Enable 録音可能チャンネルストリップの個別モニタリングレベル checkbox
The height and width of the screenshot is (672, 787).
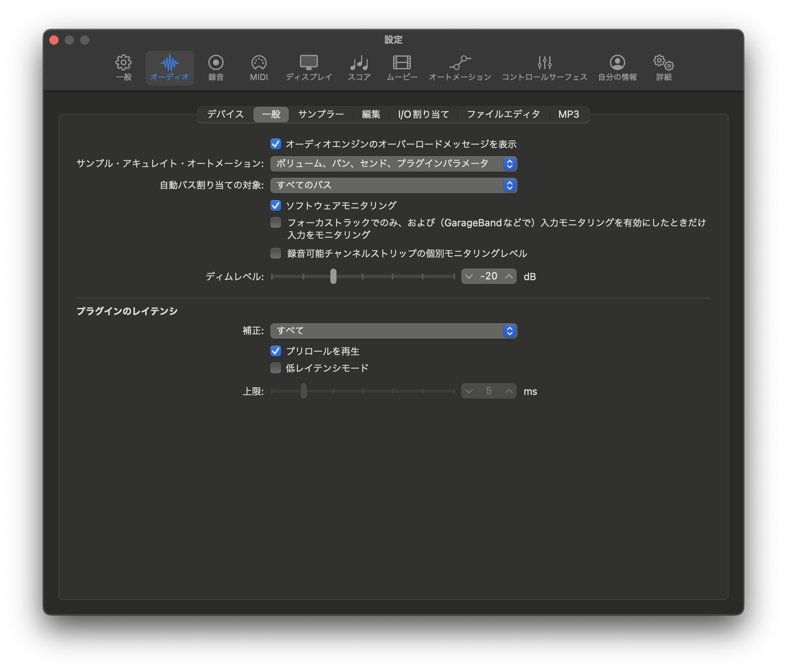coord(276,254)
